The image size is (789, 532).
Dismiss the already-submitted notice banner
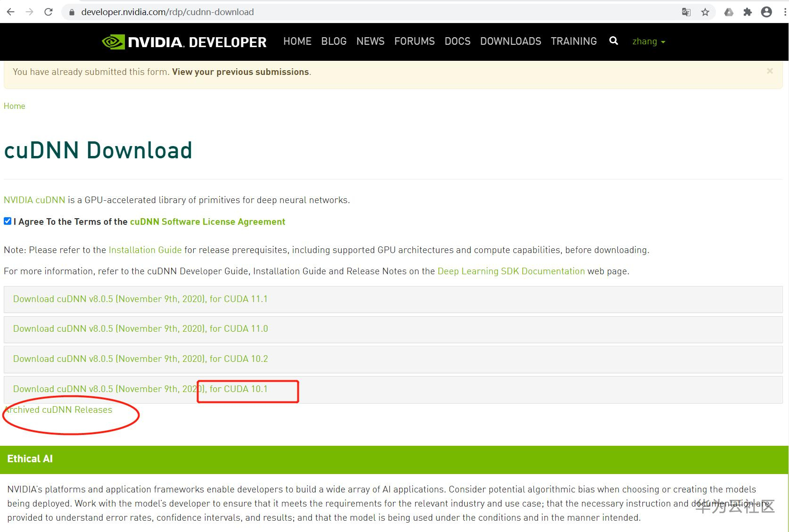click(x=770, y=71)
